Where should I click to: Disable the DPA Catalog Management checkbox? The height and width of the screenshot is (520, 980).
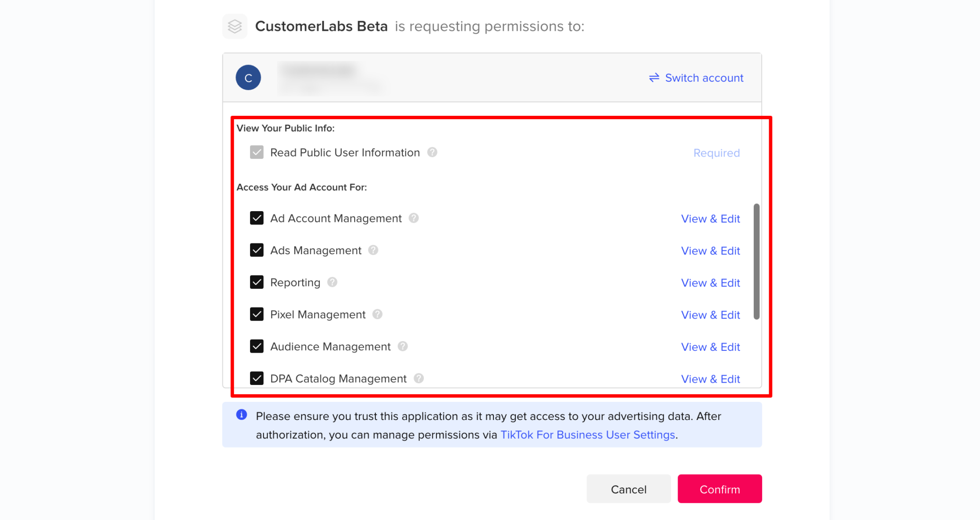(257, 378)
